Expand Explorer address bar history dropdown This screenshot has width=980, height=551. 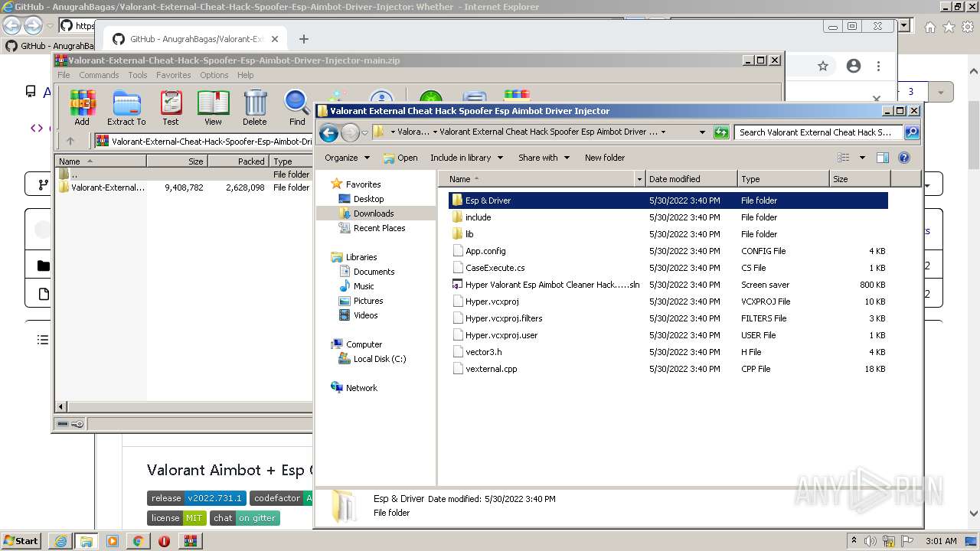click(702, 132)
